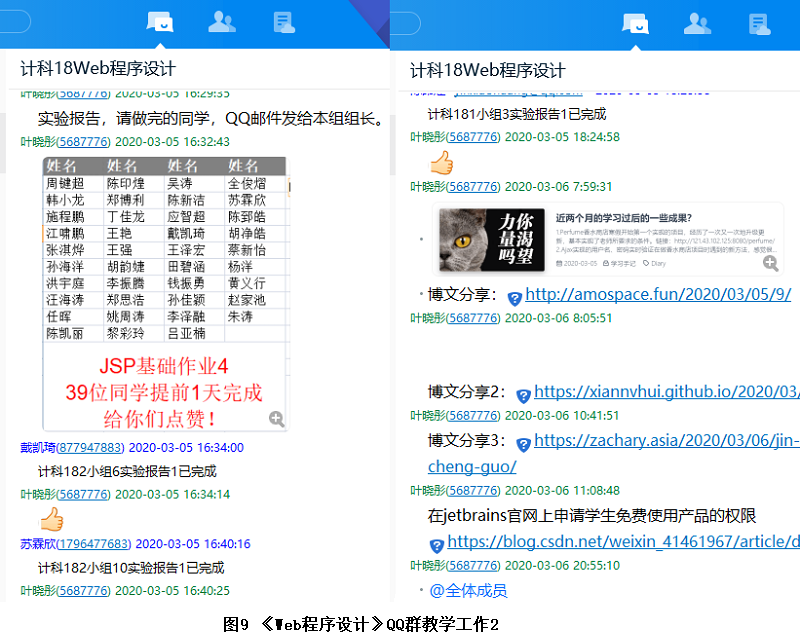This screenshot has height=640, width=805.
Task: Open the contacts icon in the left chat panel
Action: (x=222, y=22)
